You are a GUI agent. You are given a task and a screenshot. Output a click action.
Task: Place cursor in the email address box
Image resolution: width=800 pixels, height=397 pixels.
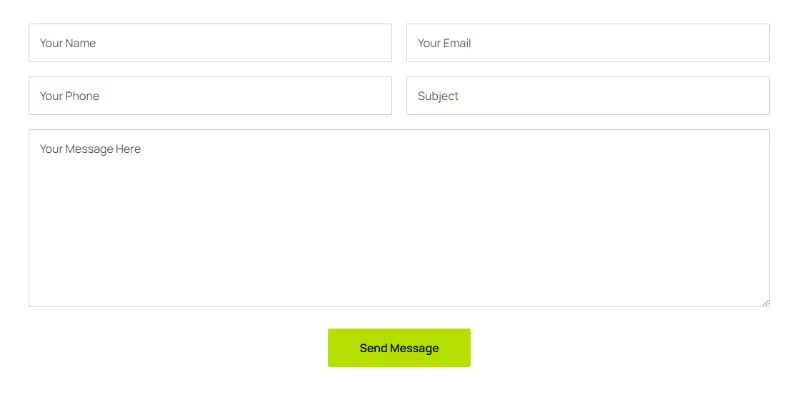[588, 42]
